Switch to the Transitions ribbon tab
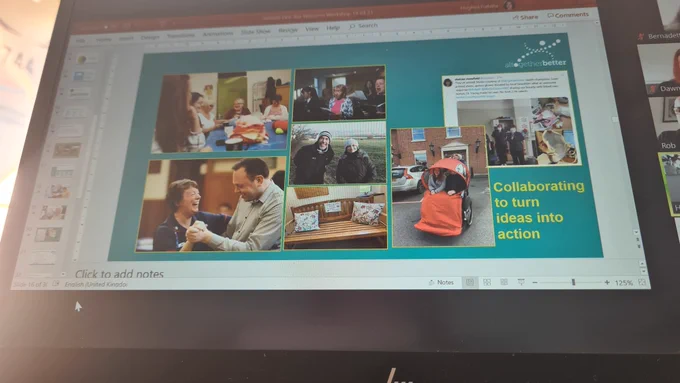680x383 pixels. 181,36
